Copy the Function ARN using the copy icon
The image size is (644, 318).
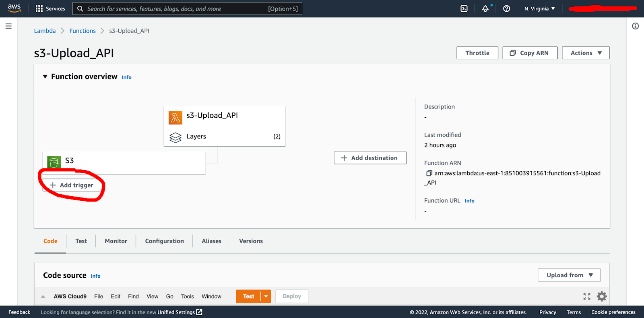click(429, 173)
